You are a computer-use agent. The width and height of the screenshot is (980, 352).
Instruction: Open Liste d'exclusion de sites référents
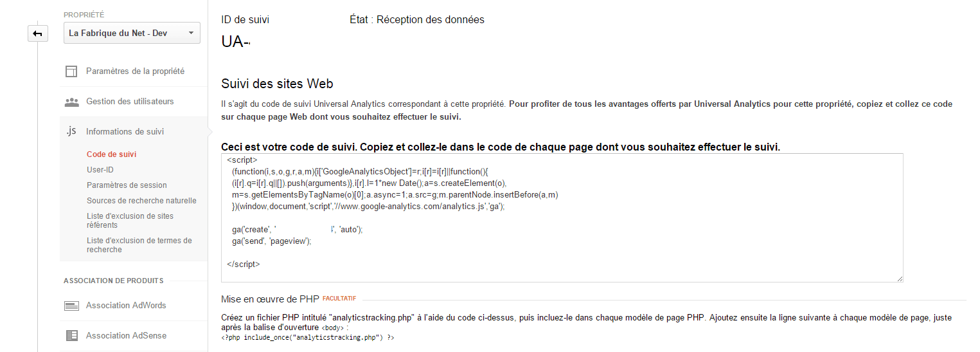pos(130,221)
